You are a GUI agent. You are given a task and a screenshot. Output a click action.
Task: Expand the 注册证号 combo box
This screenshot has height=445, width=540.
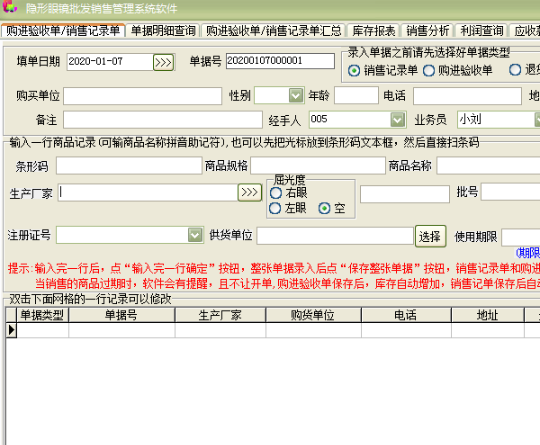[x=195, y=235]
